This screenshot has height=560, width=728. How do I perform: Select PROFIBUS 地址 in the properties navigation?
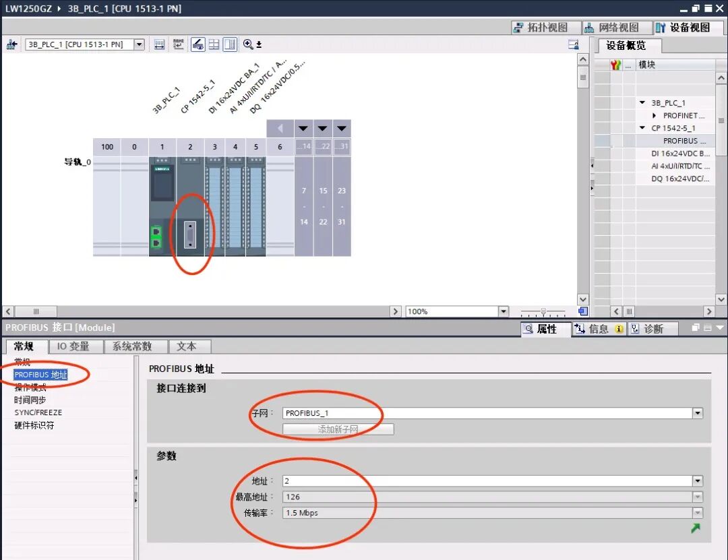41,375
